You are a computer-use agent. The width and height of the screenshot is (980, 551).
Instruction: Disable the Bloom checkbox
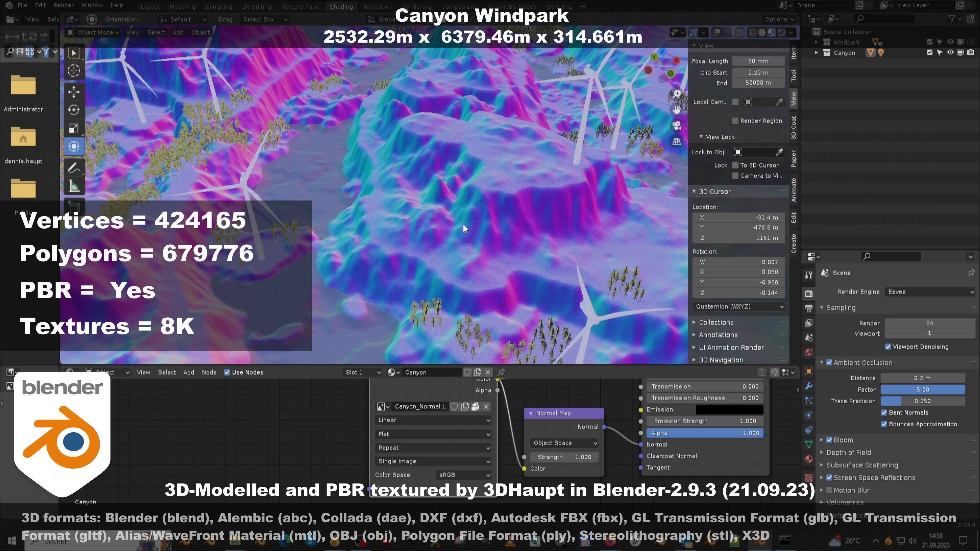tap(829, 440)
